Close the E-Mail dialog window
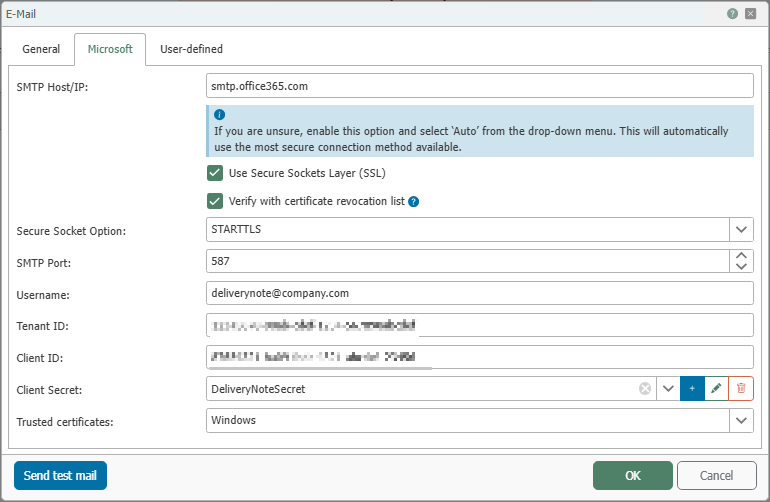Screen dimensions: 770x502 (x=750, y=14)
